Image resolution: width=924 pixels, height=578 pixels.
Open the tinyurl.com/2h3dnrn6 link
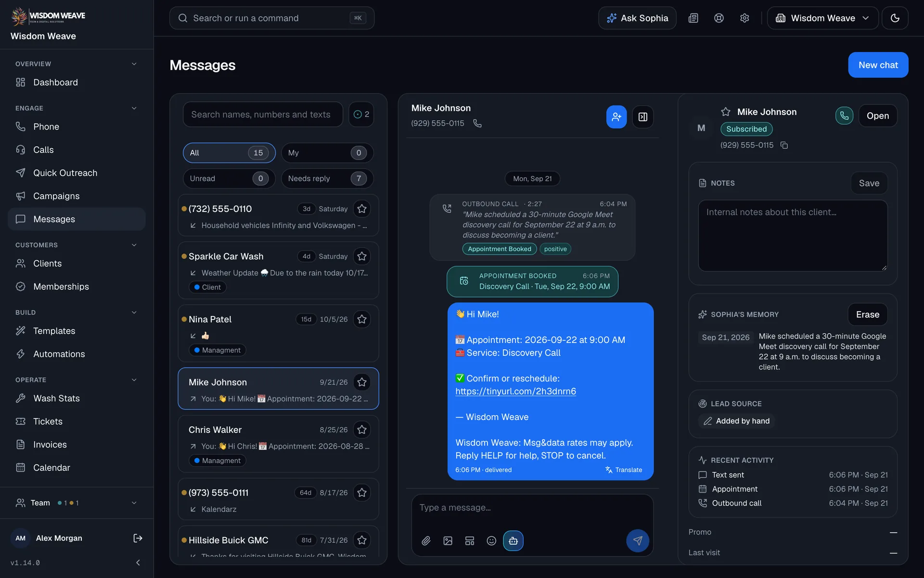tap(515, 391)
